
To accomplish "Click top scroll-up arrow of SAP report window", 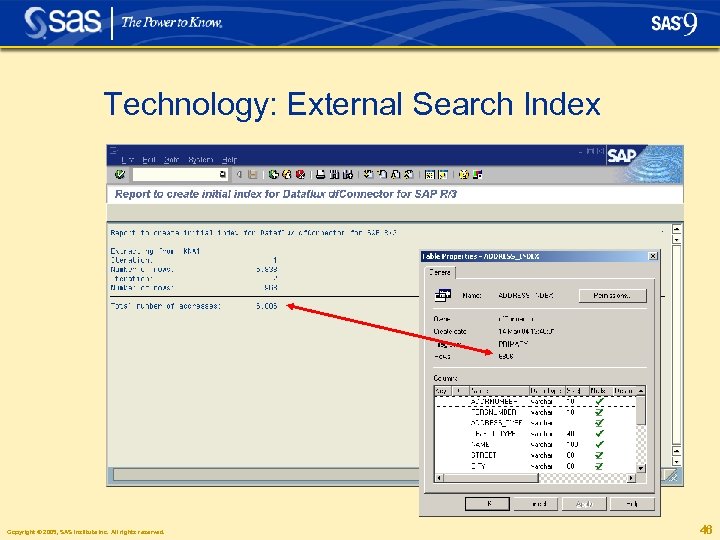I will pyautogui.click(x=676, y=229).
